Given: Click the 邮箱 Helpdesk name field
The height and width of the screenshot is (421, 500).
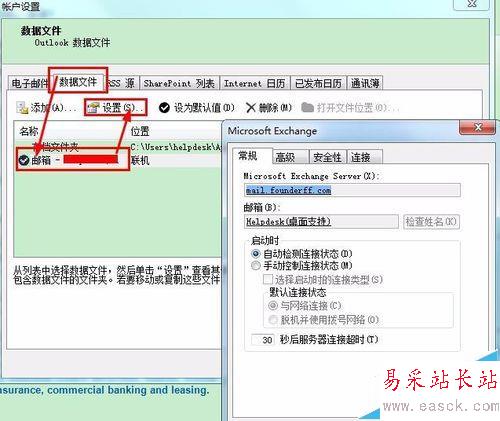Looking at the screenshot, I should click(x=321, y=222).
